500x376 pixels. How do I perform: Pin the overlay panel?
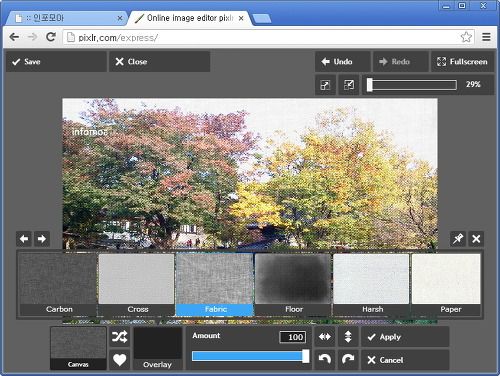[458, 239]
